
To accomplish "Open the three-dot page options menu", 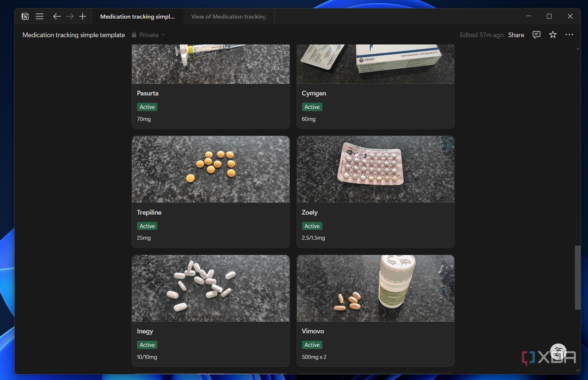I will click(569, 35).
